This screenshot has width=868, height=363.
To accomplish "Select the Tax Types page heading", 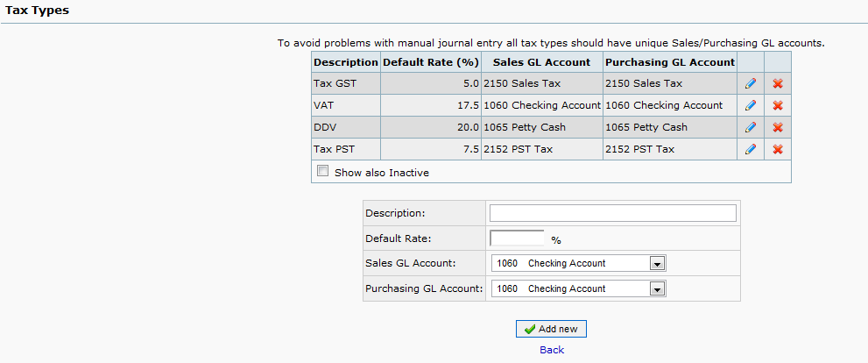I will [38, 11].
